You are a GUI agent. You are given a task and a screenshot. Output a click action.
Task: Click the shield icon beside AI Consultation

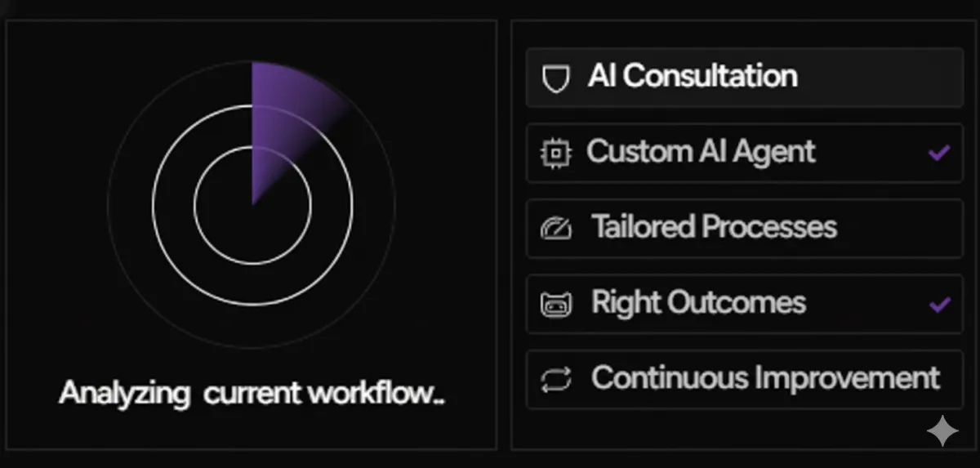(555, 78)
